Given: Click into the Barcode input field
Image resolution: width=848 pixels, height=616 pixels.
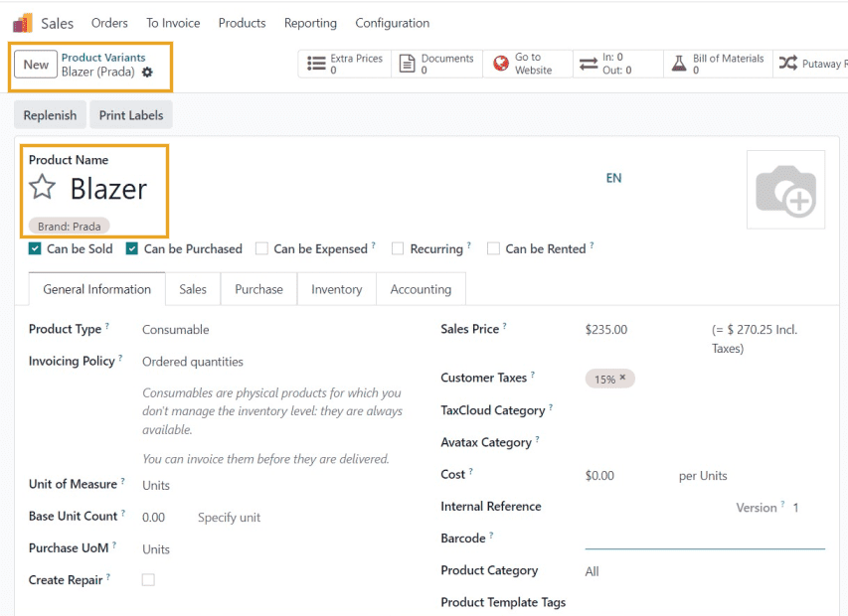Looking at the screenshot, I should pos(704,539).
